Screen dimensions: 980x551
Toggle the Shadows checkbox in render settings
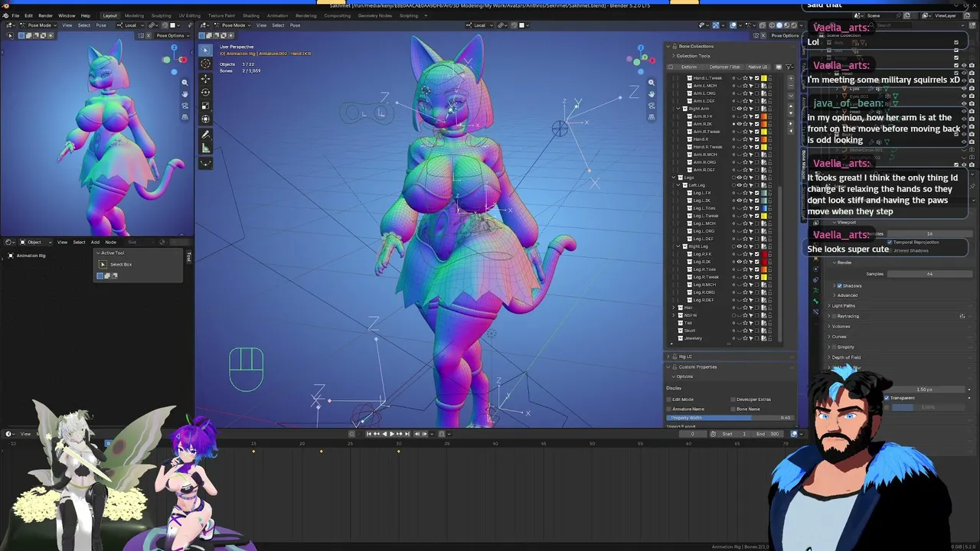point(839,286)
